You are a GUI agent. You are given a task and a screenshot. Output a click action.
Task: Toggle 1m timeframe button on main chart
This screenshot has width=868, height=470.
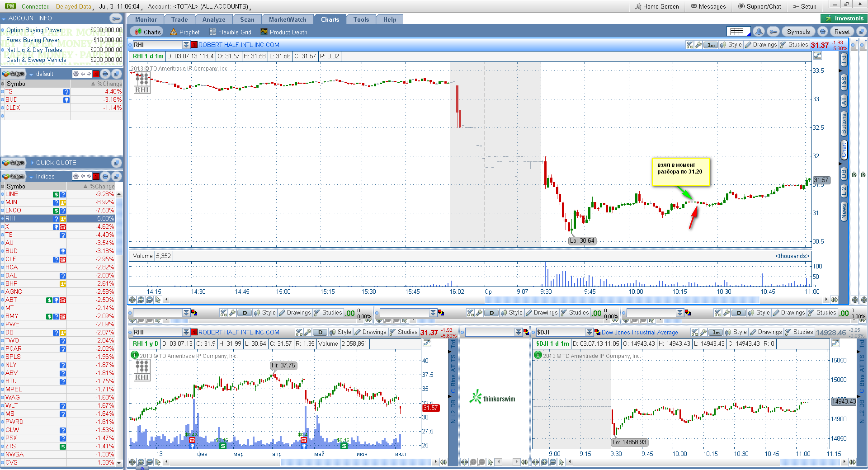711,45
